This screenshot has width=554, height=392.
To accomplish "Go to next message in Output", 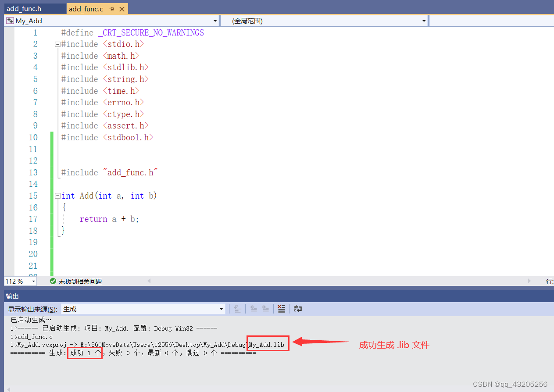I will click(265, 309).
